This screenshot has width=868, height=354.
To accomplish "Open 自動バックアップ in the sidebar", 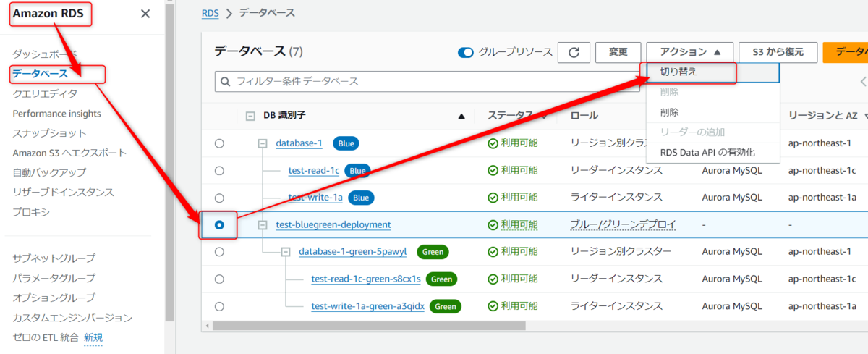I will (x=49, y=172).
